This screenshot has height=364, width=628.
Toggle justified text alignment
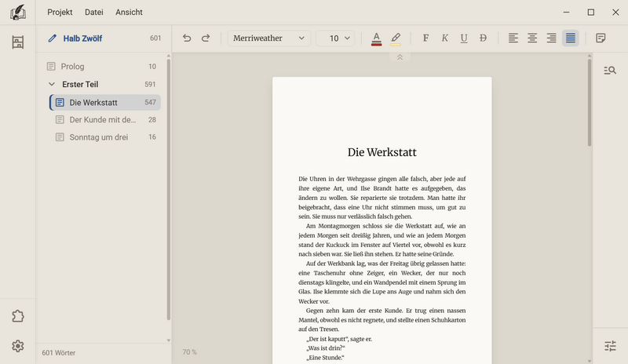(x=571, y=38)
